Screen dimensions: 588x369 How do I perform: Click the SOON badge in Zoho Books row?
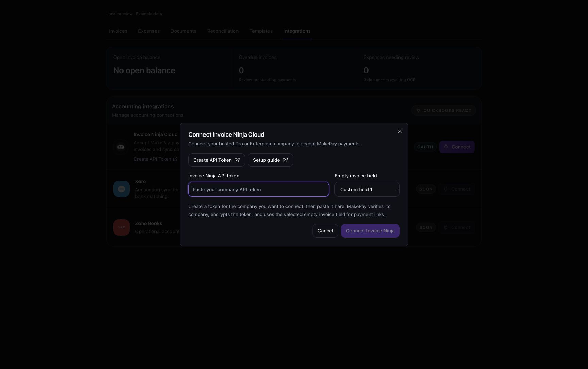426,227
